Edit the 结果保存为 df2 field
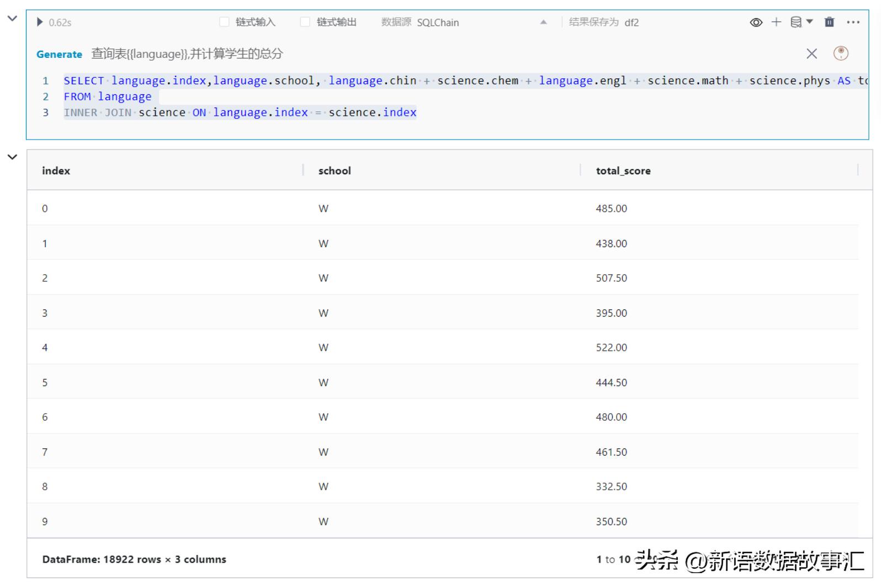 coord(631,23)
